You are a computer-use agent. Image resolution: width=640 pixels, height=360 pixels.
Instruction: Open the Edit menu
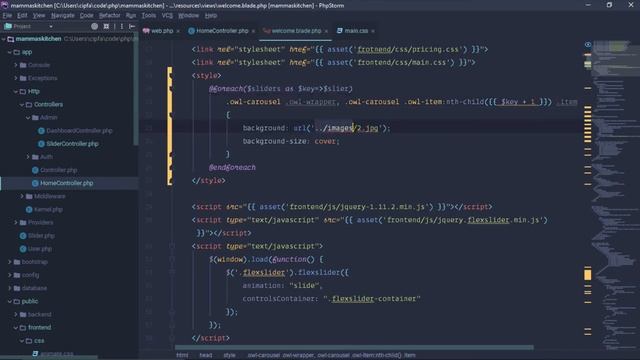[22, 16]
